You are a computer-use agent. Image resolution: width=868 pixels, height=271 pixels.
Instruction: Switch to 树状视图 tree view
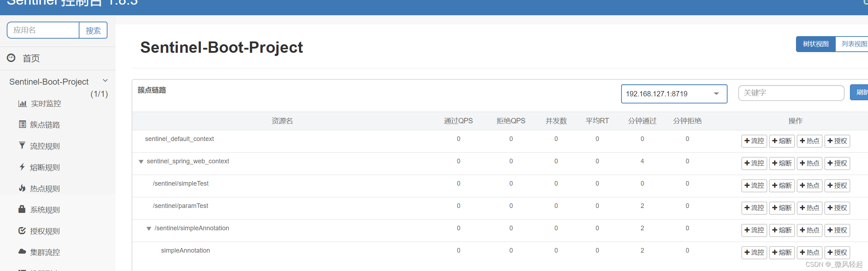(x=816, y=44)
